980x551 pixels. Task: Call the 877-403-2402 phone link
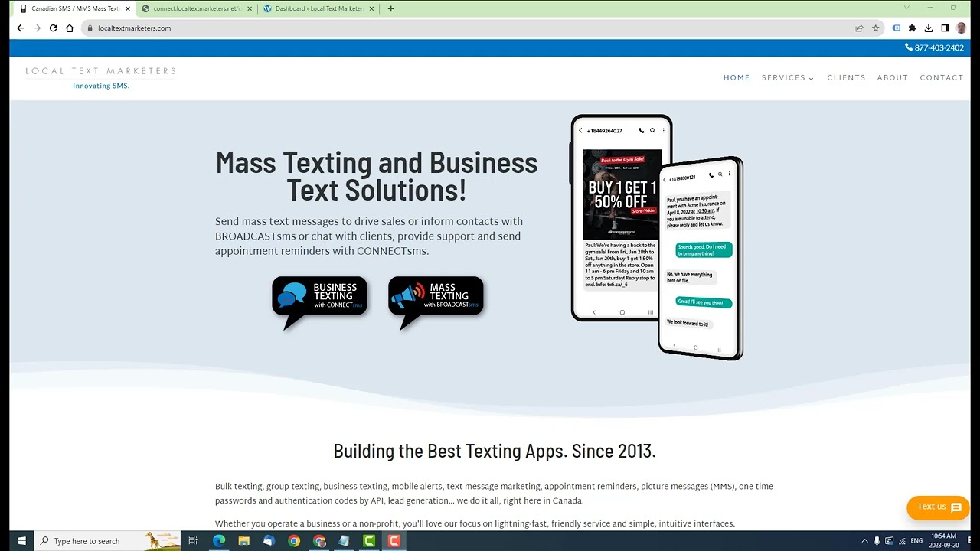tap(934, 47)
